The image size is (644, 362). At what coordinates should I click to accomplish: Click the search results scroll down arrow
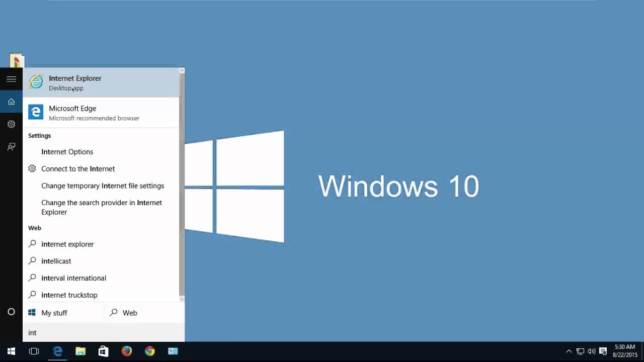(x=182, y=299)
